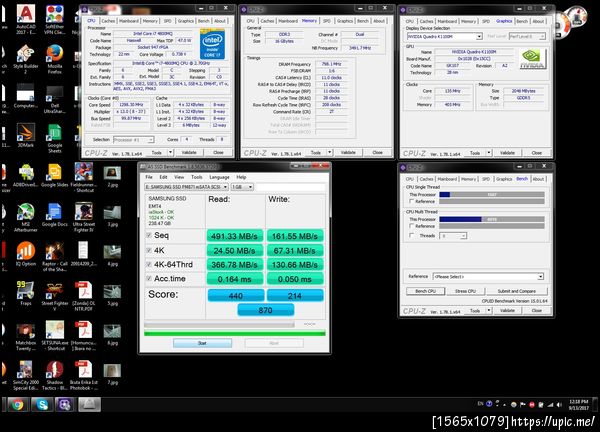Open the Samsung SSD drive dropdown in AS SSD
The width and height of the screenshot is (600, 432).
pos(186,187)
